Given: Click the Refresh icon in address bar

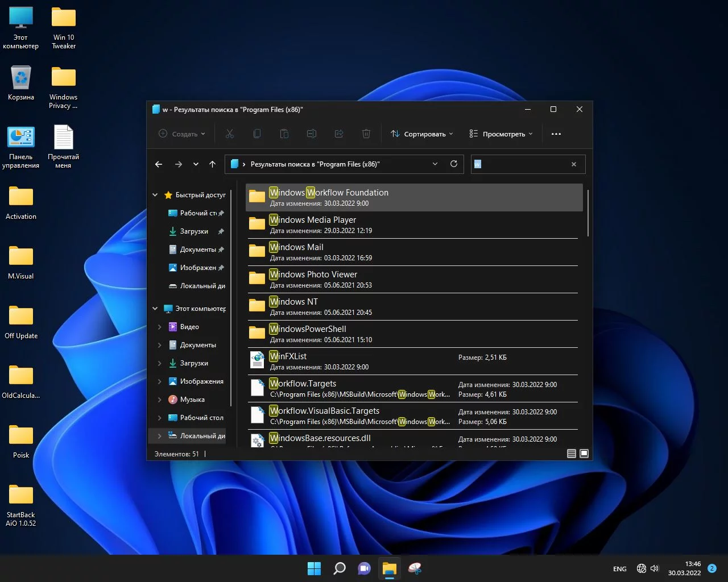Looking at the screenshot, I should coord(454,164).
